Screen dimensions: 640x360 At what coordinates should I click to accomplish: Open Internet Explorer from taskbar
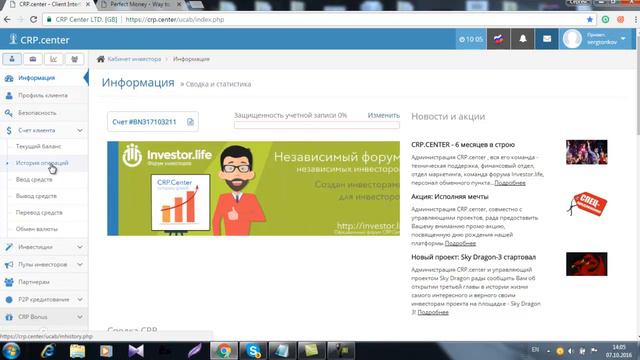[x=47, y=351]
